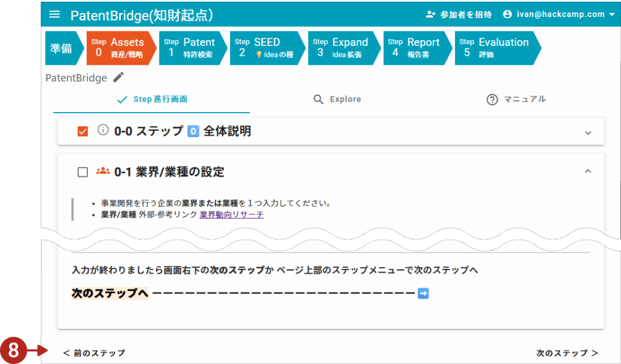Expand the 0-0 overall explanation panel
Image resolution: width=621 pixels, height=364 pixels.
[x=587, y=132]
